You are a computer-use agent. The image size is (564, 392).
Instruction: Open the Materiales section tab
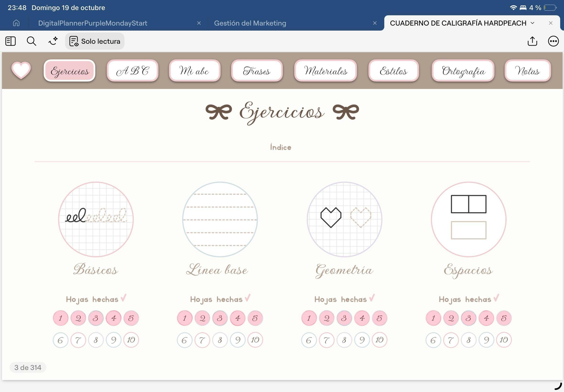click(325, 71)
